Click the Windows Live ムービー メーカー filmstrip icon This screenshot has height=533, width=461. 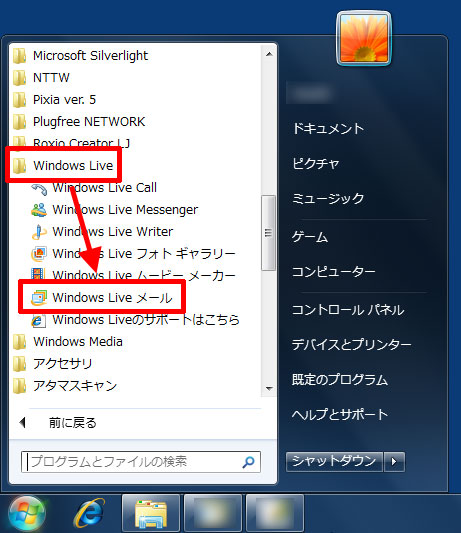(x=38, y=274)
